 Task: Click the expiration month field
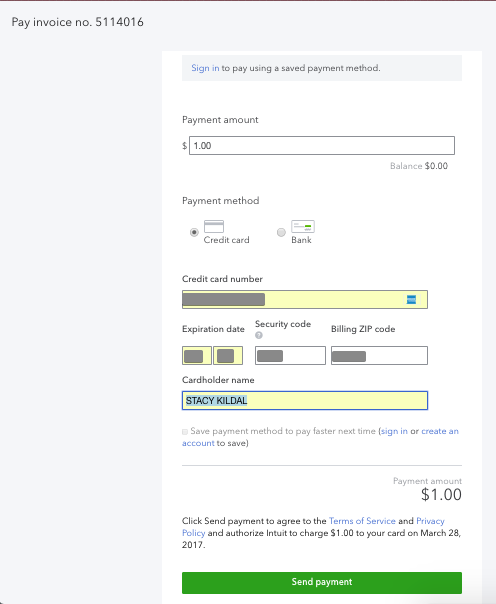pos(197,356)
